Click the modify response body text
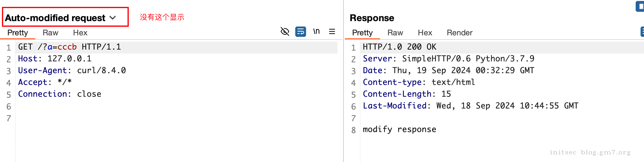This screenshot has width=644, height=162. (399, 129)
